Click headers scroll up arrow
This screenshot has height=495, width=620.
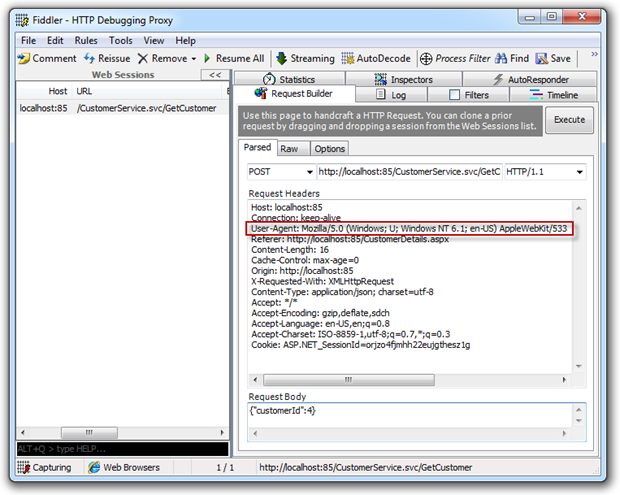(578, 208)
